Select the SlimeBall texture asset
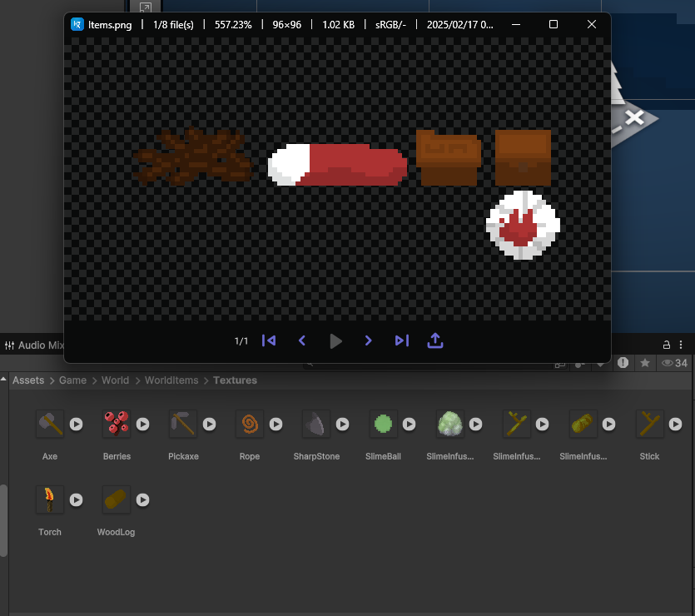The height and width of the screenshot is (616, 695). click(x=383, y=425)
